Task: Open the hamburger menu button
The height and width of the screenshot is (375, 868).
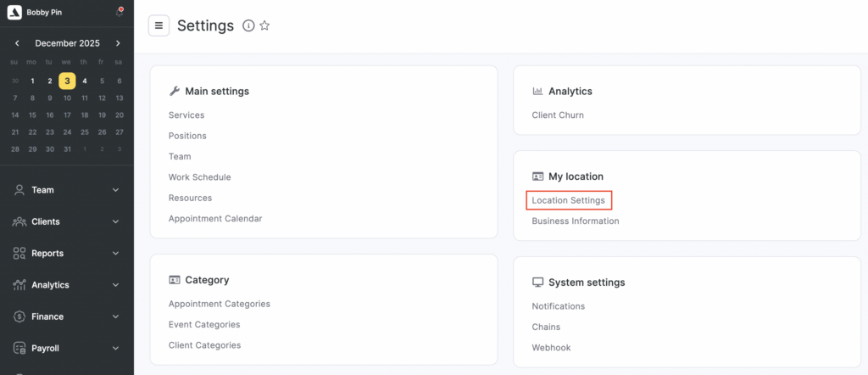Action: tap(159, 25)
